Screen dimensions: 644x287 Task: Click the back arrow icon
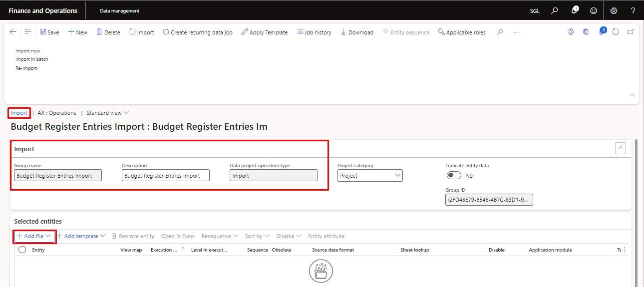[x=13, y=32]
